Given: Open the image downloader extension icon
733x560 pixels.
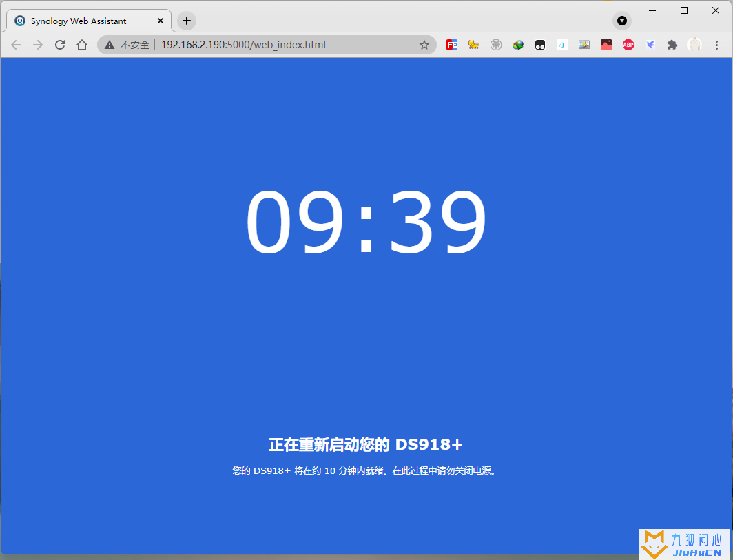Looking at the screenshot, I should (x=584, y=45).
